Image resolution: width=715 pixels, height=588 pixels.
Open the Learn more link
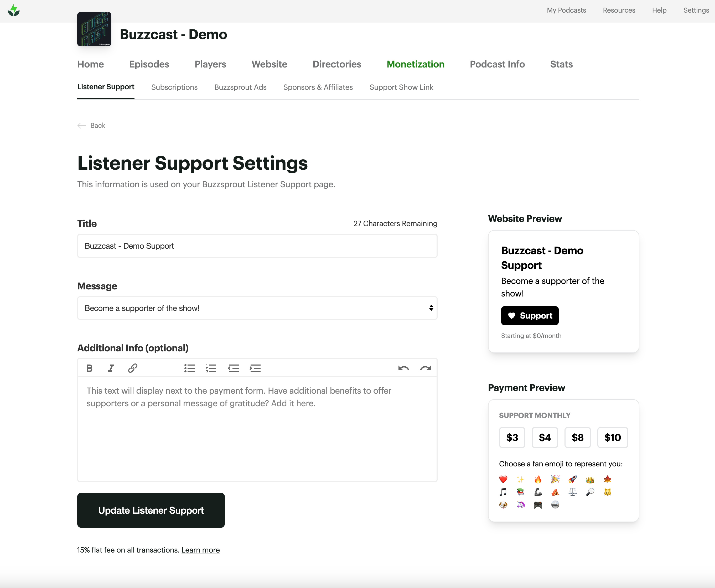coord(200,550)
